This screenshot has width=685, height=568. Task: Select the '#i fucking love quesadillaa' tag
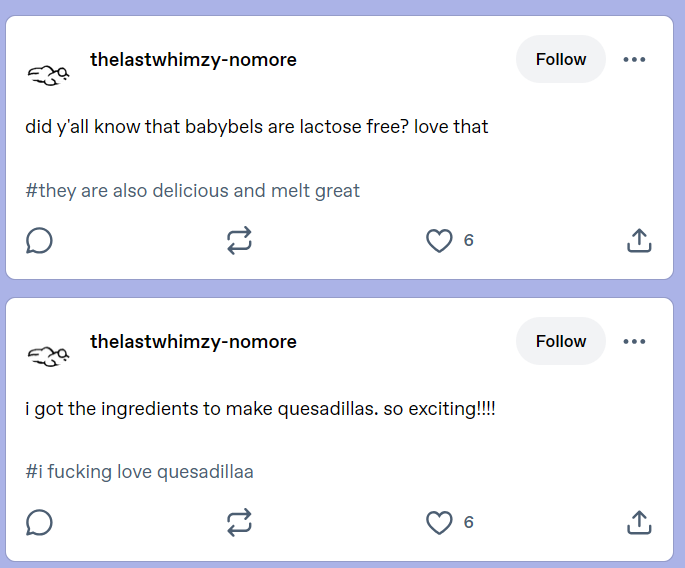pos(139,472)
